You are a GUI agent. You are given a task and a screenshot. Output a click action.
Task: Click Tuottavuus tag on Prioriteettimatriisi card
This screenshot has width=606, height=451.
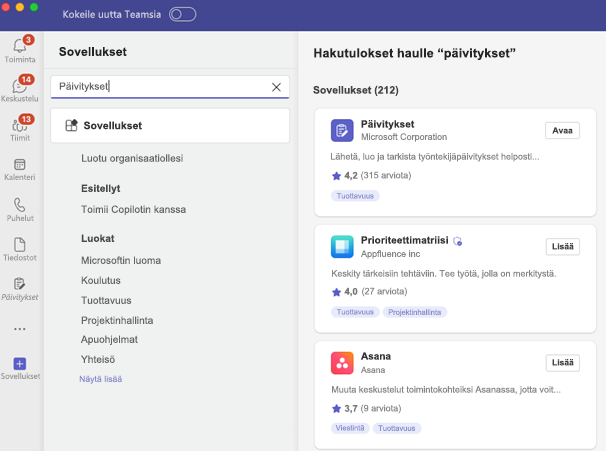point(355,312)
